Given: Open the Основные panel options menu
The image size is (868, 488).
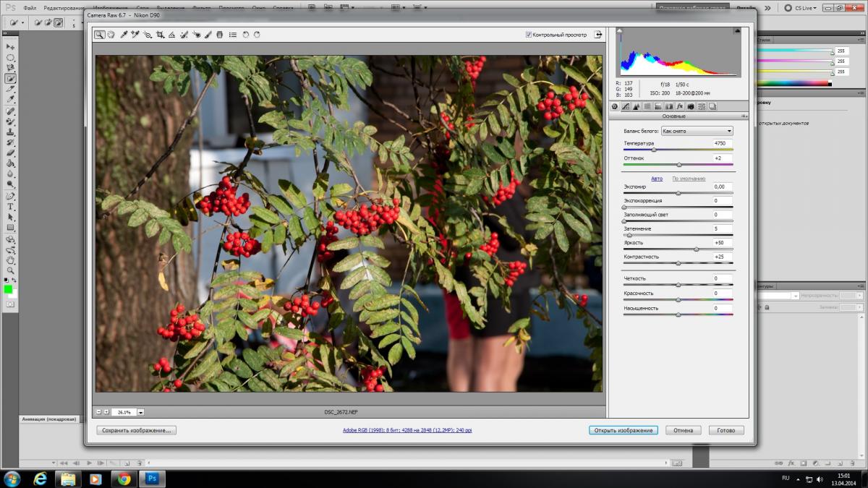Looking at the screenshot, I should 744,116.
